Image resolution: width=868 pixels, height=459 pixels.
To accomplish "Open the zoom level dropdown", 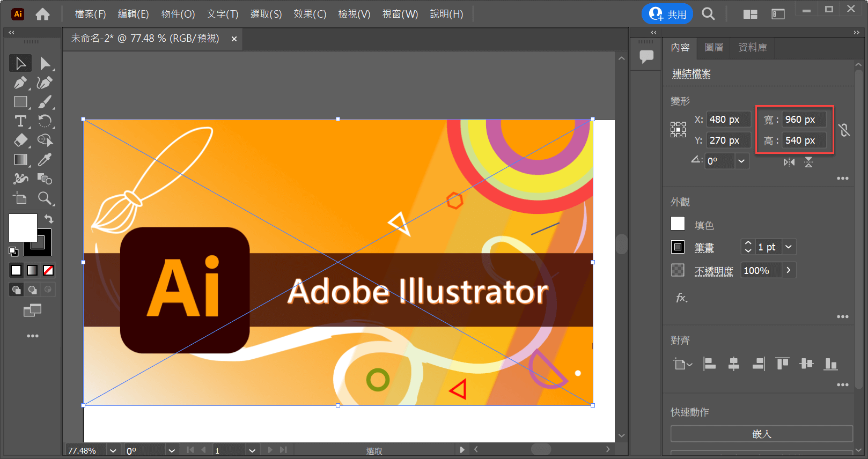I will coord(113,450).
